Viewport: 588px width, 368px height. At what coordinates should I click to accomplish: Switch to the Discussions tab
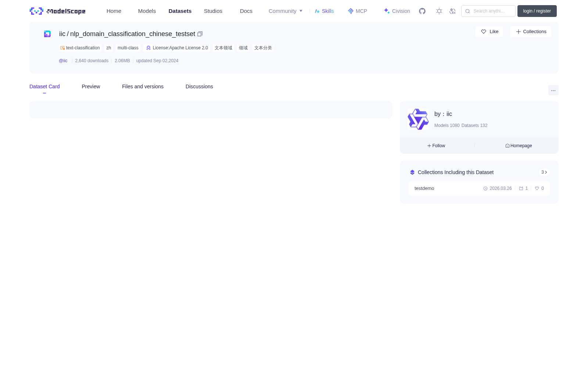point(199,86)
